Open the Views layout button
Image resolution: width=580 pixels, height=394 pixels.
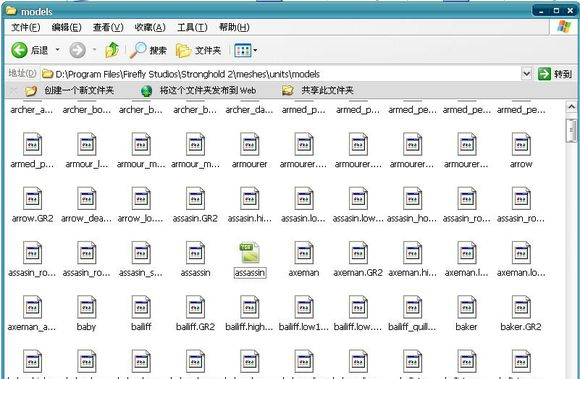pyautogui.click(x=243, y=50)
